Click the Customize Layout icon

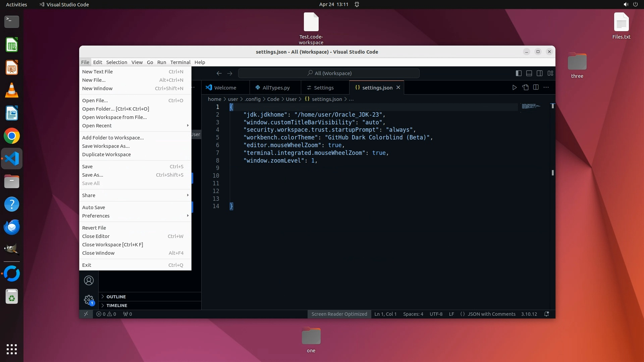click(x=550, y=73)
